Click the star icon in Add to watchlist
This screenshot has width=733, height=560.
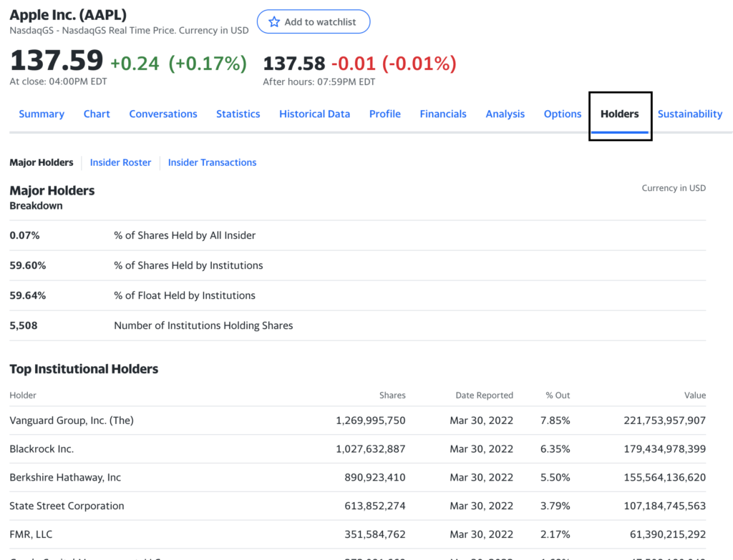coord(274,22)
